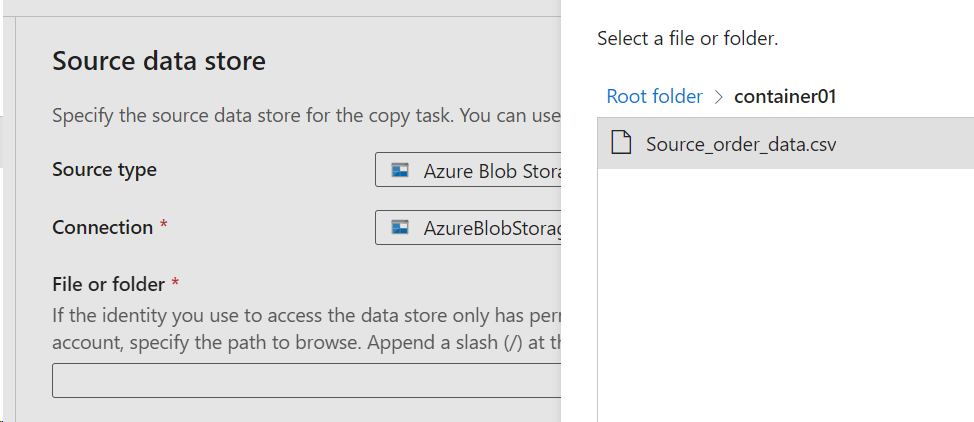Select the Source_order_data.csv file name
Image resolution: width=974 pixels, height=422 pixels.
tap(741, 144)
